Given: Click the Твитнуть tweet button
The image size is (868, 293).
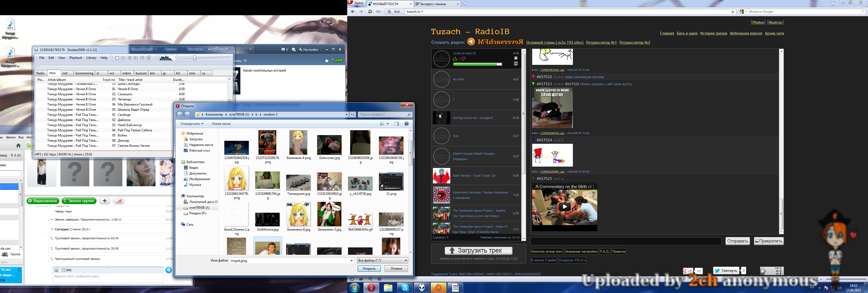Looking at the screenshot, I should (726, 270).
